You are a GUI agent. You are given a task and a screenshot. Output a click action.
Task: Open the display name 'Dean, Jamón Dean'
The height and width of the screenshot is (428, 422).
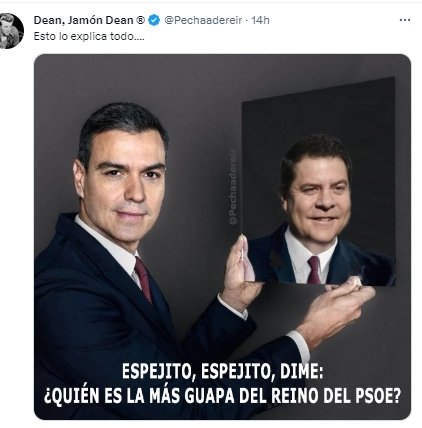tap(83, 20)
